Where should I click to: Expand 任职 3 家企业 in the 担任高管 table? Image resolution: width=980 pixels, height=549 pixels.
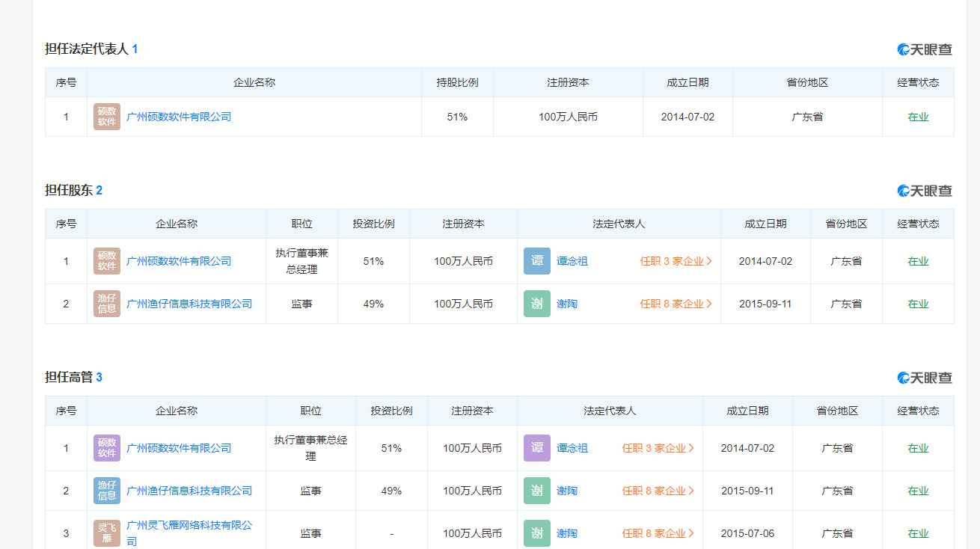click(x=658, y=448)
